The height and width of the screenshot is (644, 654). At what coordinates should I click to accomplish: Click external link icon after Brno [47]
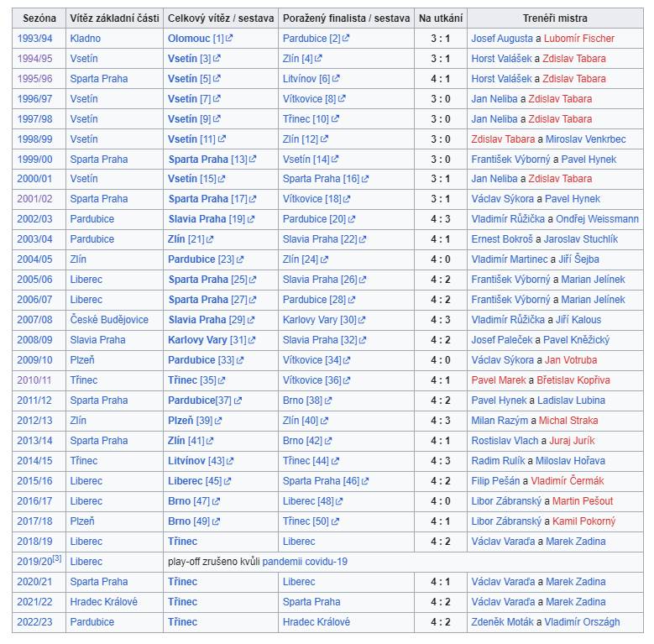pyautogui.click(x=216, y=501)
